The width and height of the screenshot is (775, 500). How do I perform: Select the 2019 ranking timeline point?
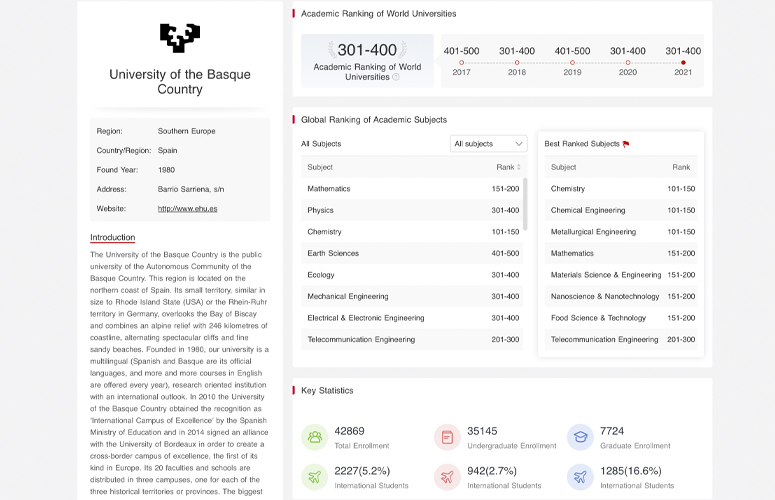coord(572,63)
